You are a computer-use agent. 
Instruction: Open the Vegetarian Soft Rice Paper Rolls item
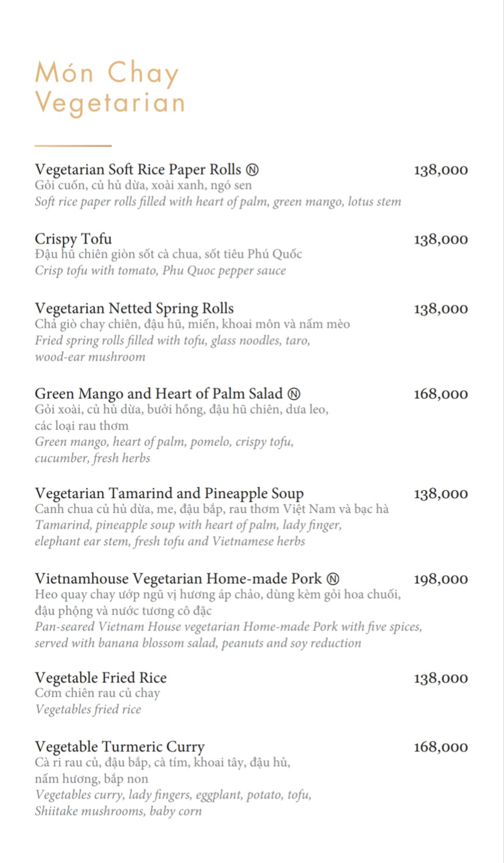tap(138, 170)
